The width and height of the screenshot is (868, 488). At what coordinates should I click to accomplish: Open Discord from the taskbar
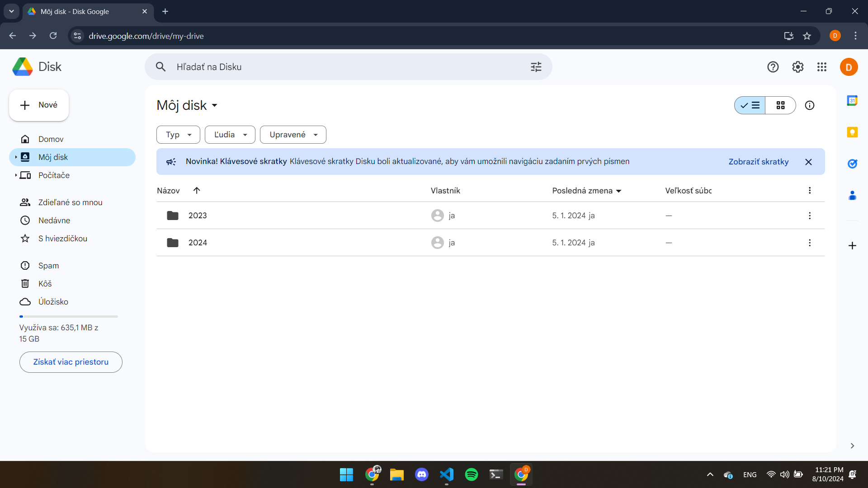(x=421, y=474)
